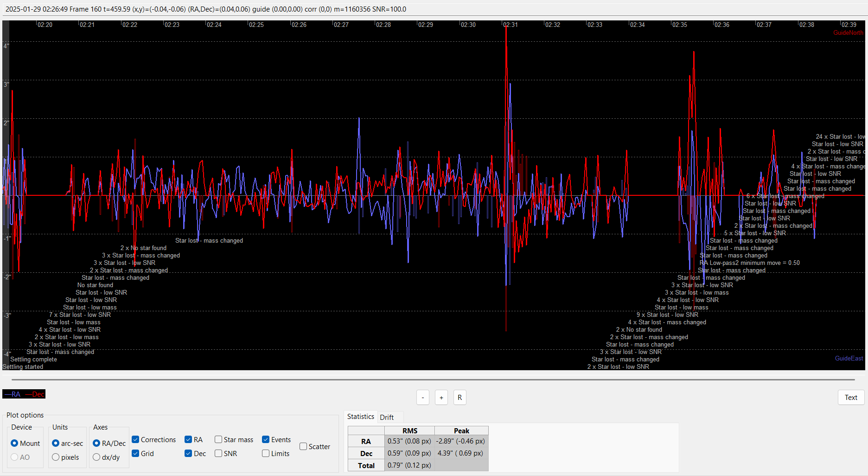Click the GuideEast label
868x476 pixels.
849,358
